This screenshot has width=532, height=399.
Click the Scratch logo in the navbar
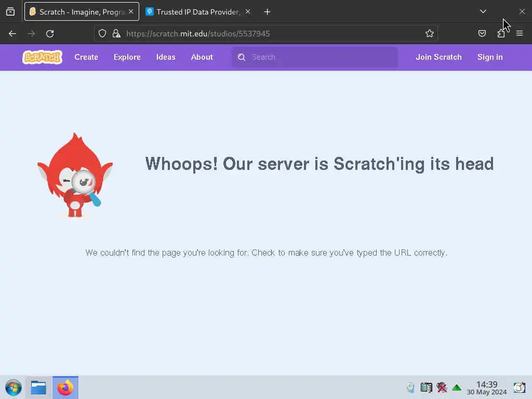[42, 57]
